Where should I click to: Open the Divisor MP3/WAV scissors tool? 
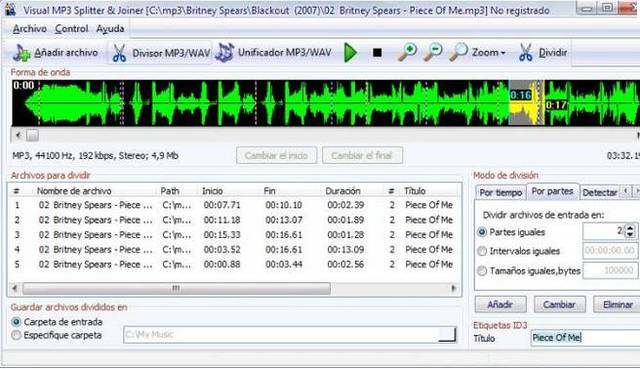(160, 53)
